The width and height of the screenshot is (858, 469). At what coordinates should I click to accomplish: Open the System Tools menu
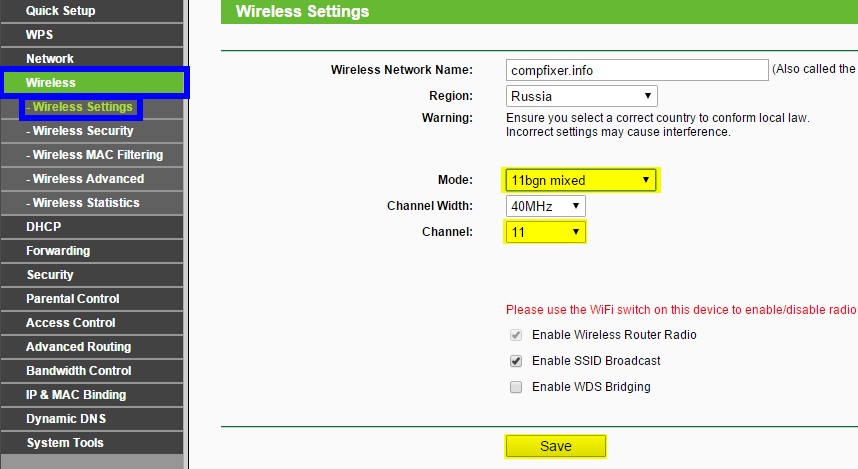click(x=65, y=443)
